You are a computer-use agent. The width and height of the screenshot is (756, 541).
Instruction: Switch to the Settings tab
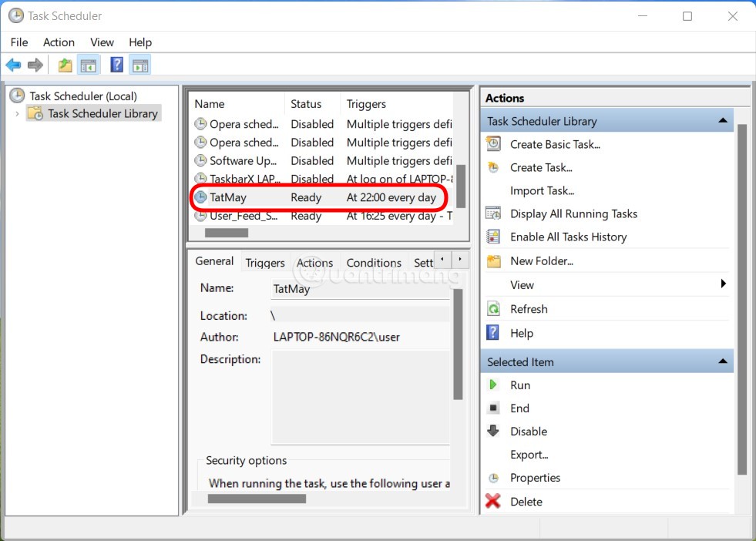pos(423,263)
